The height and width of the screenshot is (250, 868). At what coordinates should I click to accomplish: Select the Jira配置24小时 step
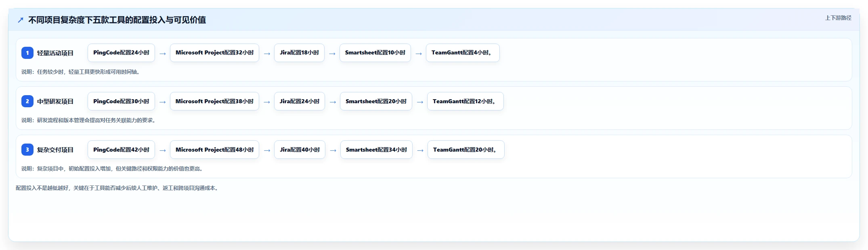[x=300, y=101]
